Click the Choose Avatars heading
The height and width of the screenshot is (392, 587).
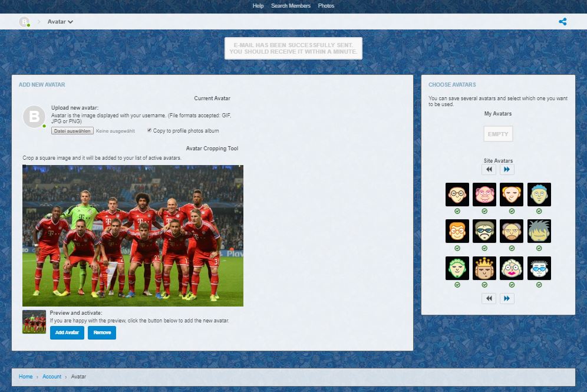452,85
